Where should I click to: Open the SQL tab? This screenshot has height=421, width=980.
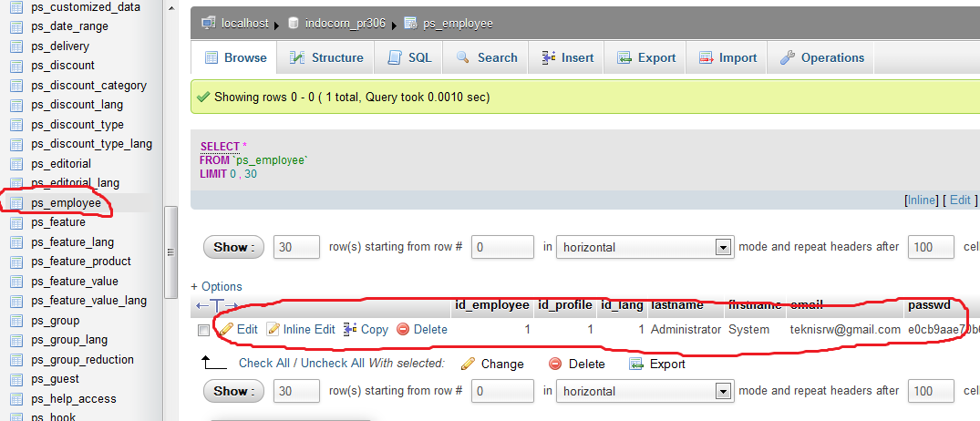click(x=409, y=57)
